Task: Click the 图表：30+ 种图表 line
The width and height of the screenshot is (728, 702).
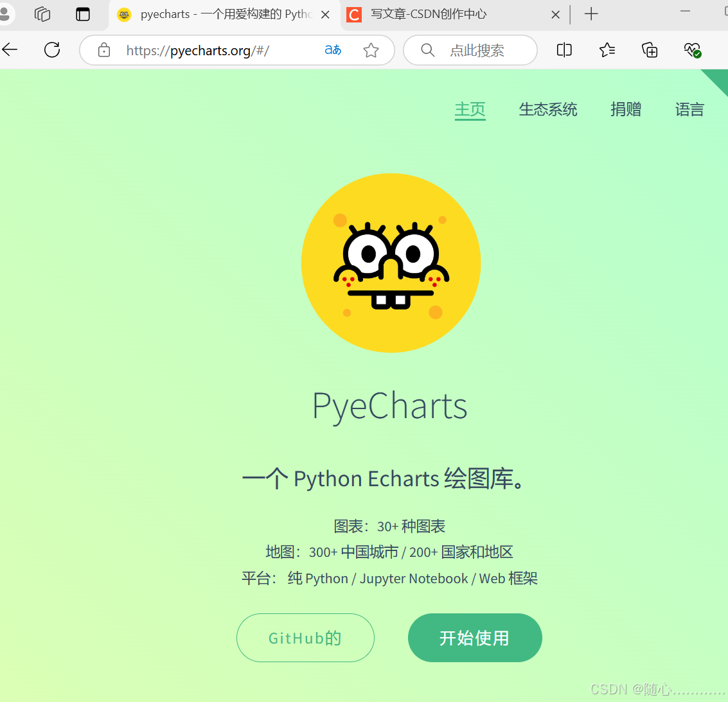Action: click(389, 526)
